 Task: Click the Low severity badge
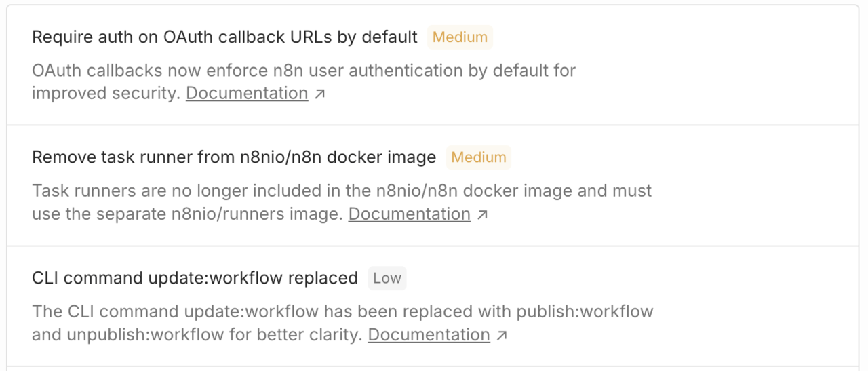pos(387,278)
